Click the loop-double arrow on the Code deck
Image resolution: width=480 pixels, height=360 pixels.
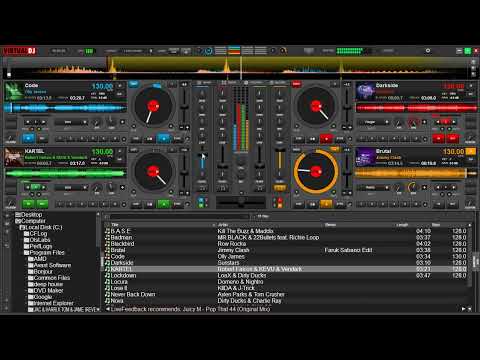click(x=44, y=122)
